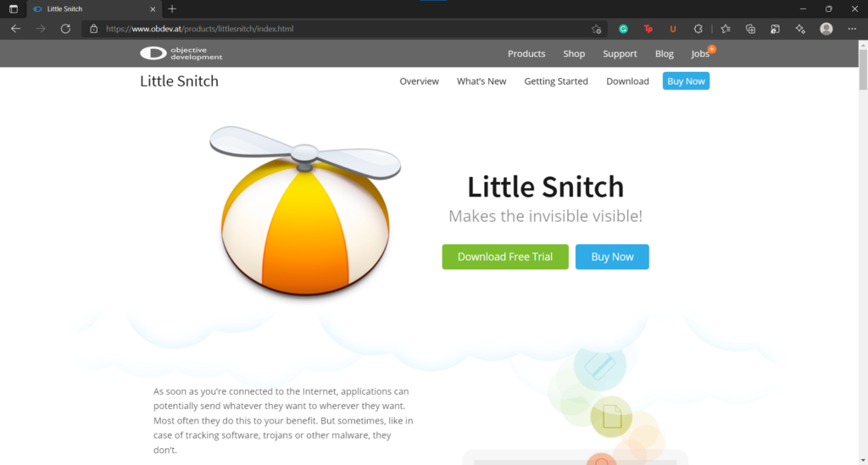This screenshot has height=465, width=868.
Task: Open the Jobs page
Action: (700, 53)
